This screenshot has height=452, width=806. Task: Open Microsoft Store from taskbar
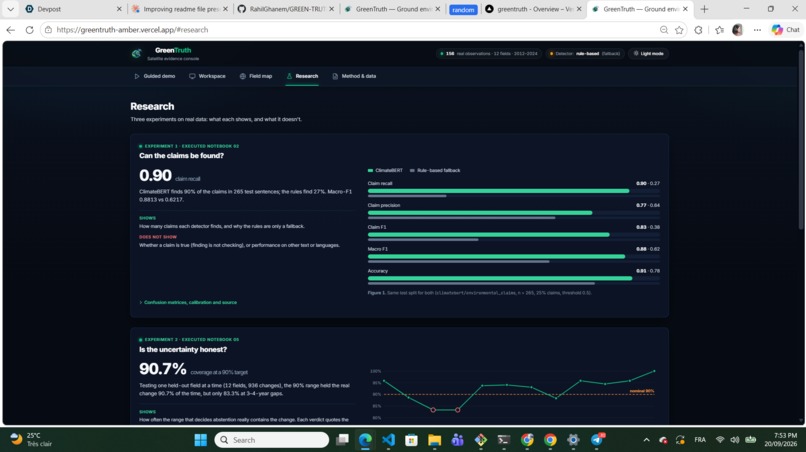click(411, 440)
